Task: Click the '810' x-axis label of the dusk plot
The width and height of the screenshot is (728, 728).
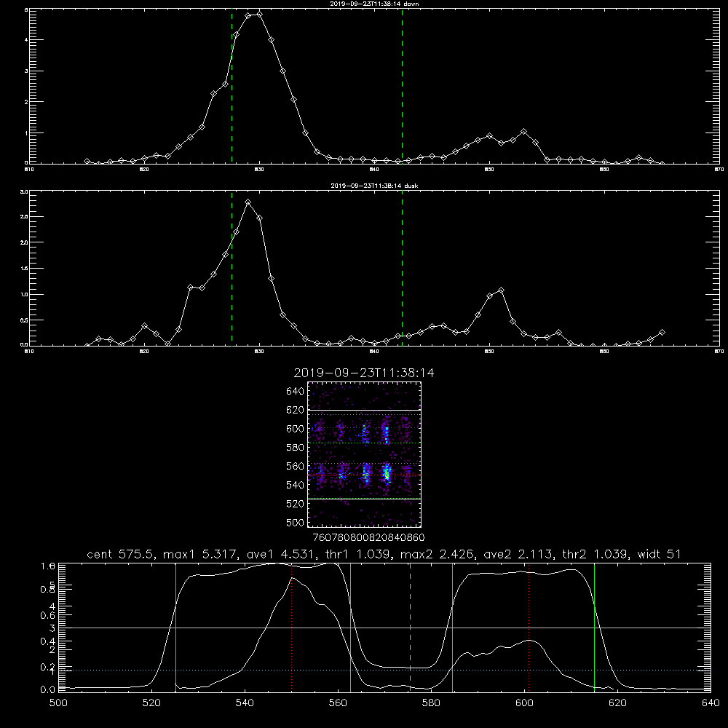Action: (x=29, y=352)
